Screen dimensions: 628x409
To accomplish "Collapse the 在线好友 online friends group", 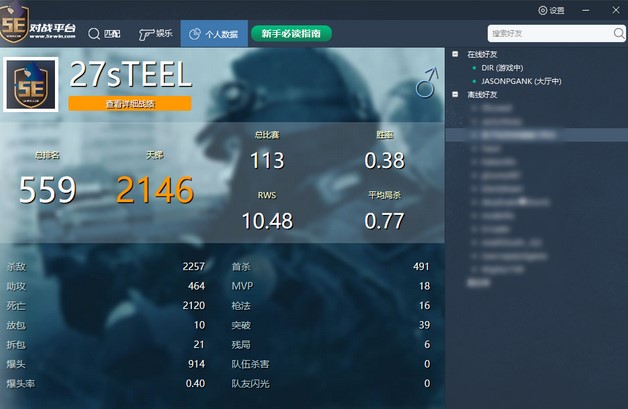I will coord(456,54).
